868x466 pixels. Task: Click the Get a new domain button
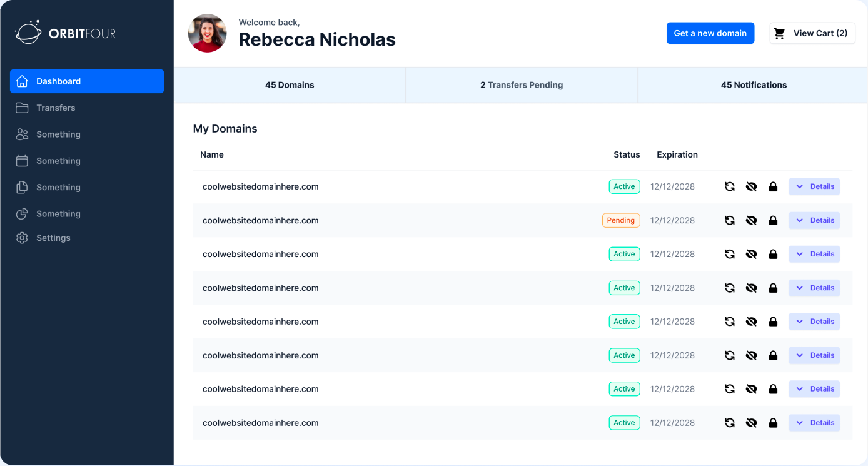pos(710,33)
